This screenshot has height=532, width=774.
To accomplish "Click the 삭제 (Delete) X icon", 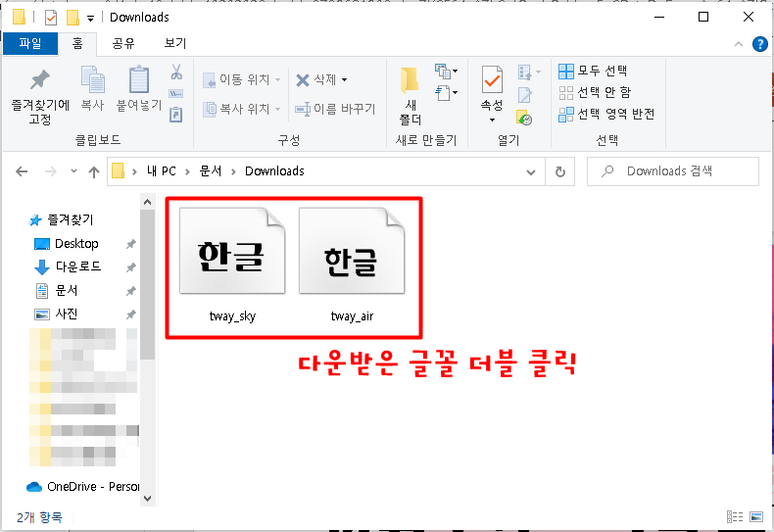I will click(x=303, y=80).
